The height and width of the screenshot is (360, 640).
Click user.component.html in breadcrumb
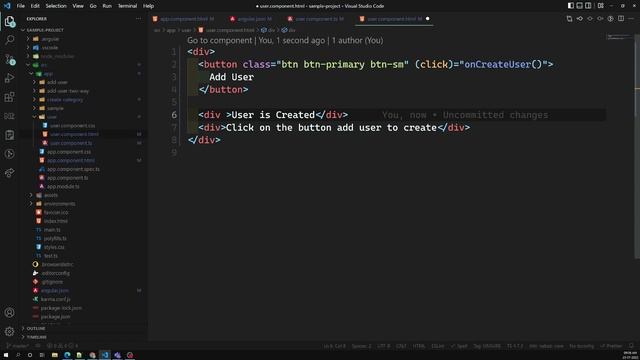tap(226, 30)
